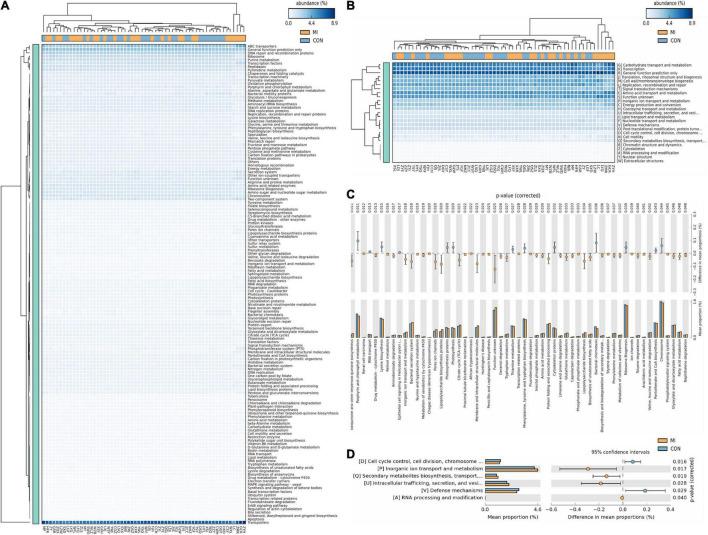Click the teal side bar left of panel A heatmap
This screenshot has width=708, height=535.
click(x=35, y=284)
